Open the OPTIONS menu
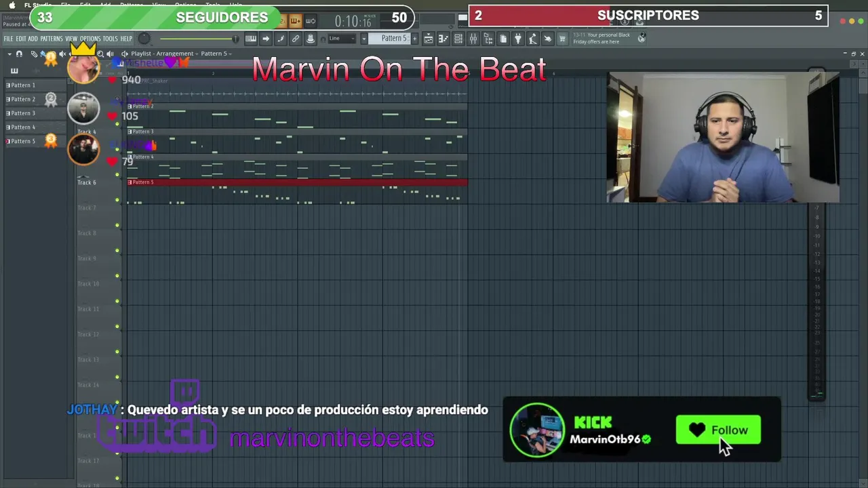 tap(90, 39)
